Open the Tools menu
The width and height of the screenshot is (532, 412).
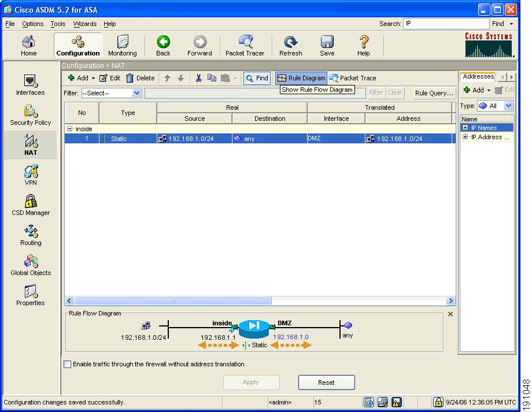[x=58, y=24]
